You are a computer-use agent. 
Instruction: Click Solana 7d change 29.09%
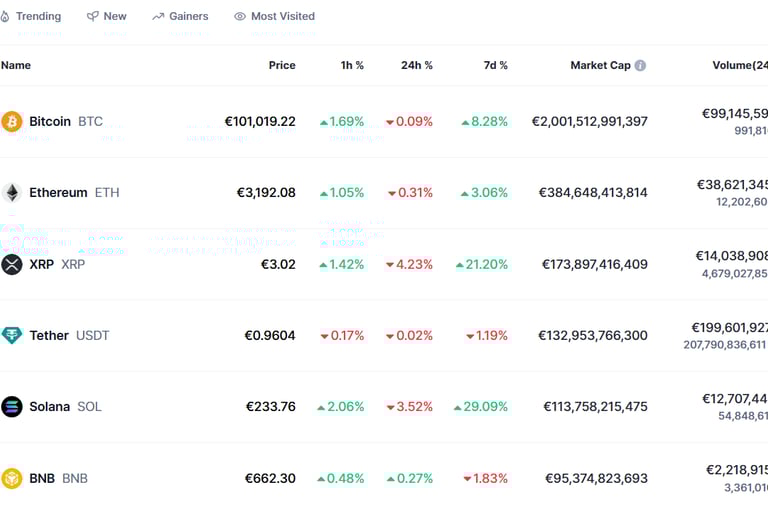481,407
